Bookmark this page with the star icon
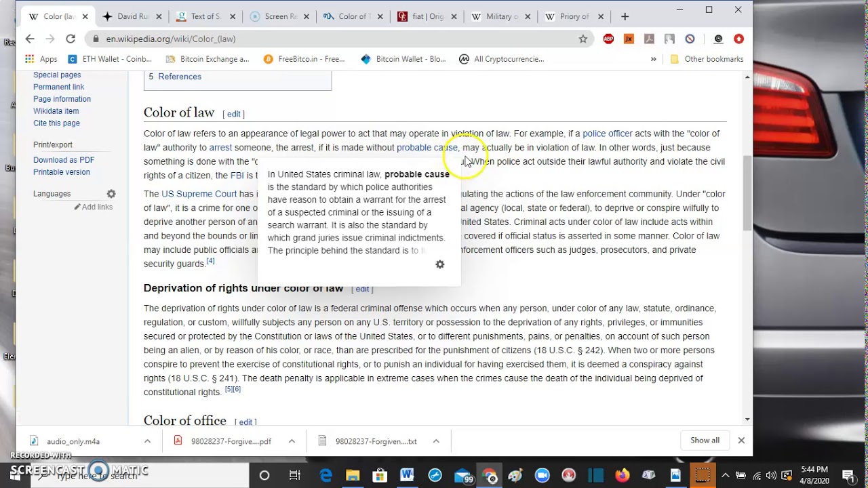The height and width of the screenshot is (488, 868). (x=583, y=39)
